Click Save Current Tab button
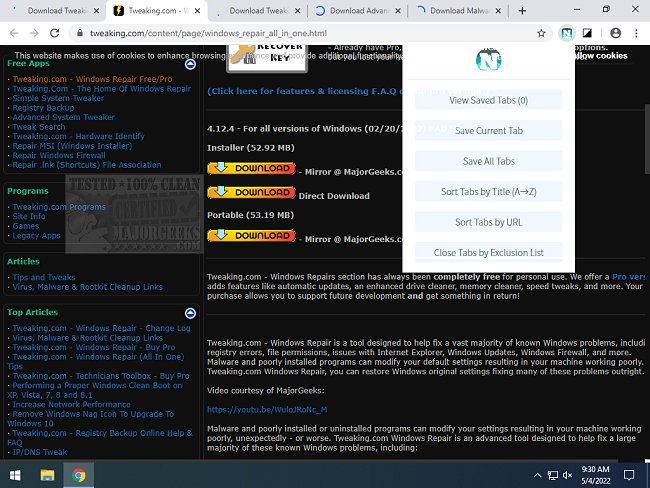This screenshot has height=488, width=650. tap(488, 131)
